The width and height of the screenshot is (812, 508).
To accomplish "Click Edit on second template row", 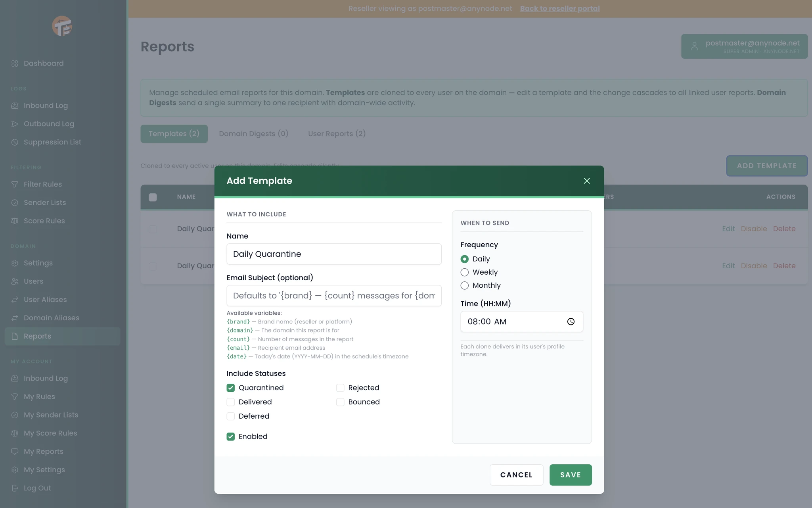I will 728,266.
